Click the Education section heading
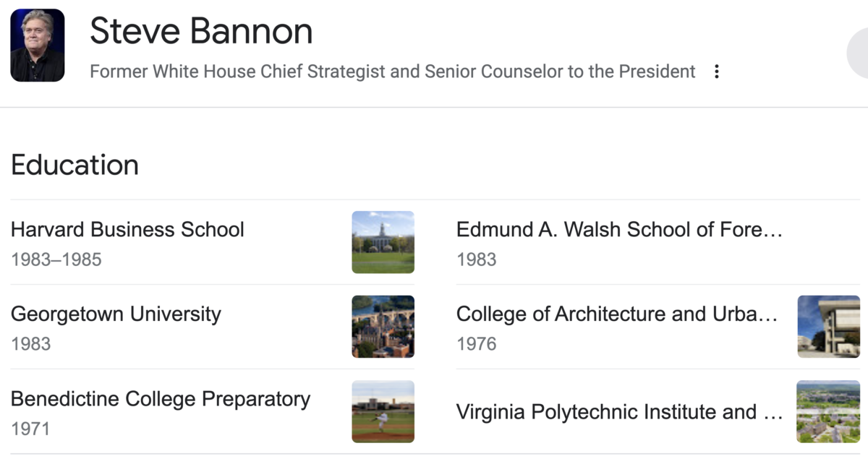Viewport: 868px width, 459px height. [75, 165]
